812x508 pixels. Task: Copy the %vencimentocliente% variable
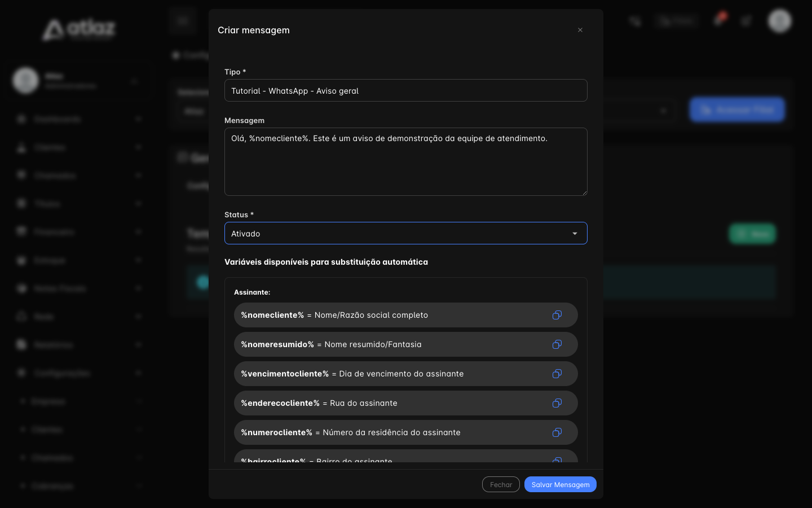point(557,374)
